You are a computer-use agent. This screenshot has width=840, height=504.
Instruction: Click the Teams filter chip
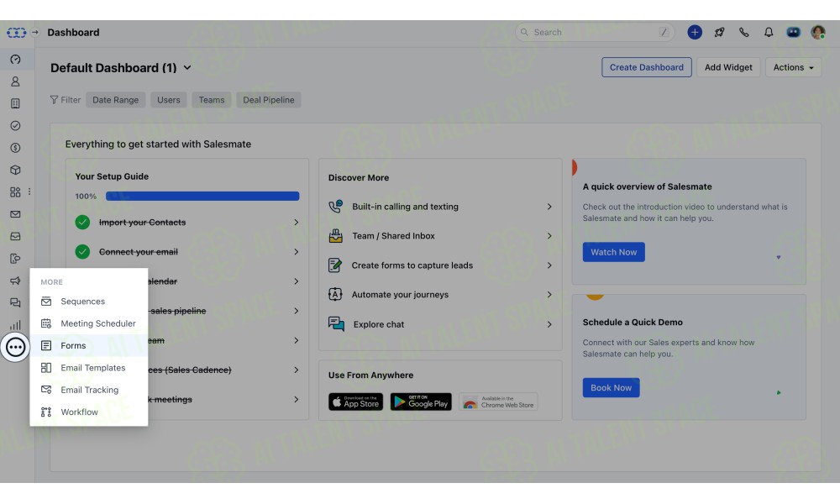pyautogui.click(x=211, y=100)
